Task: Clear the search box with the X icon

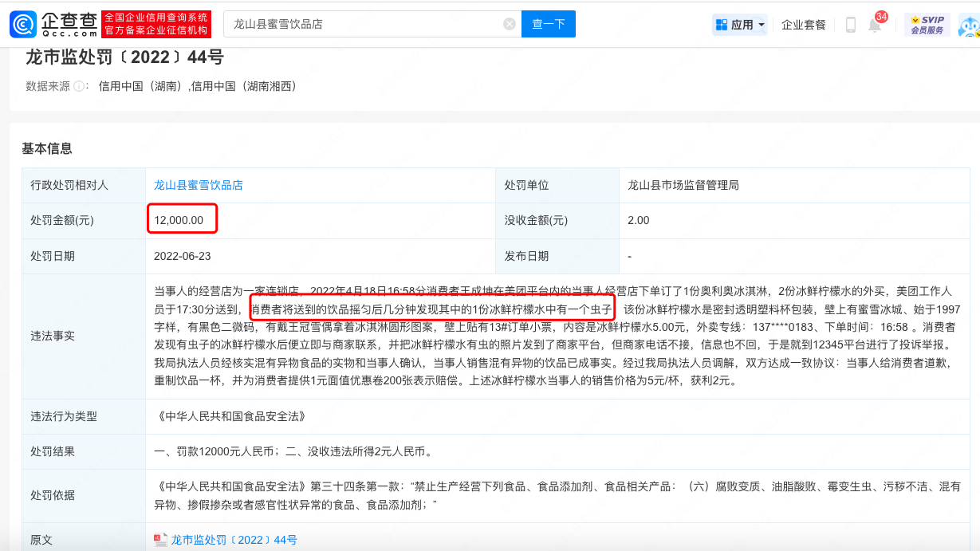Action: tap(510, 25)
